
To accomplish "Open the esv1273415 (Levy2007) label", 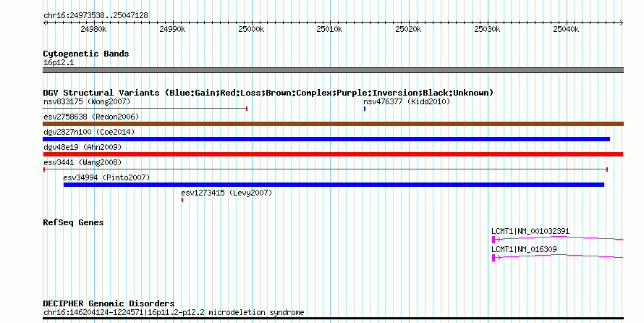I will tap(226, 193).
